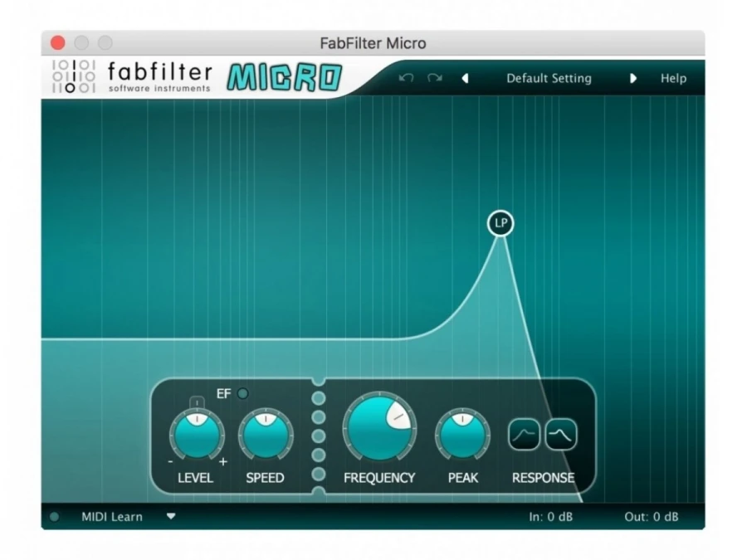Click the minus sign beside LEVEL knob
747x560 pixels.
pos(170,461)
